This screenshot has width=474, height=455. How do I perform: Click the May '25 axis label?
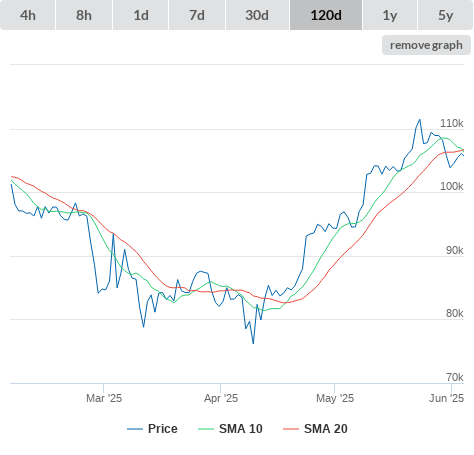[x=335, y=398]
